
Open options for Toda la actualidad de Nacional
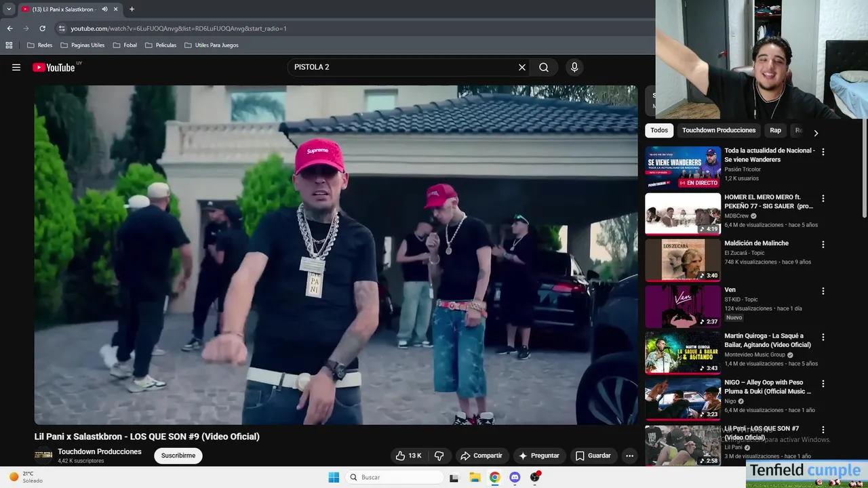tap(823, 152)
